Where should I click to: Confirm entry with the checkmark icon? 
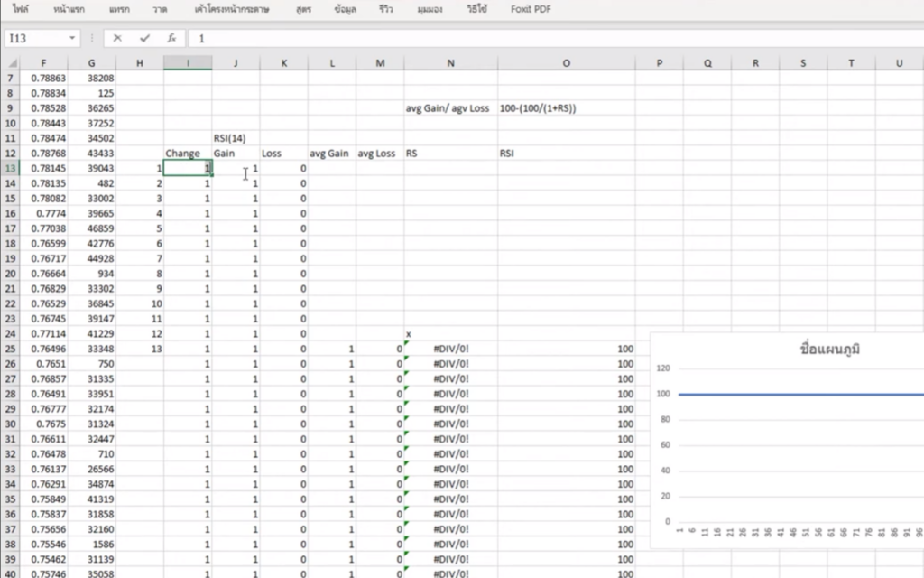(x=144, y=38)
